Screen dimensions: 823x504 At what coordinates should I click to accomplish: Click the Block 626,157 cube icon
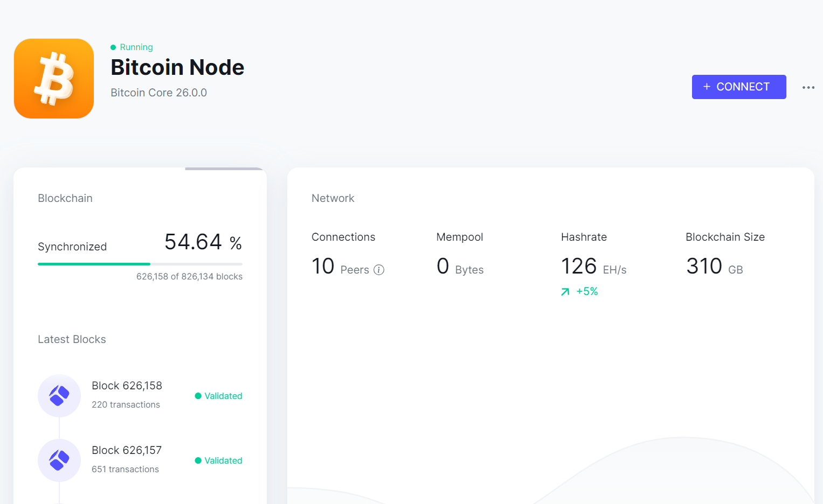point(59,460)
